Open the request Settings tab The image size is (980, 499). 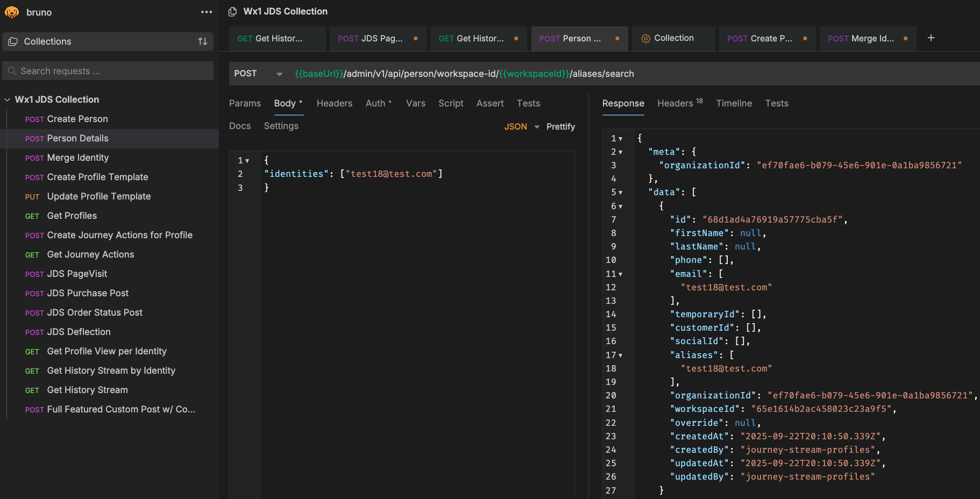[281, 126]
